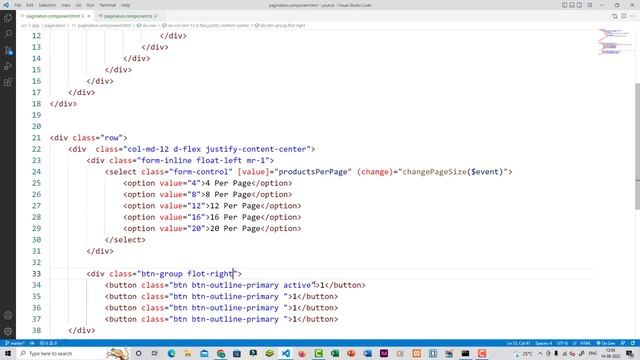Open Excel from the taskbar
This screenshot has height=360, width=640.
coord(335,353)
